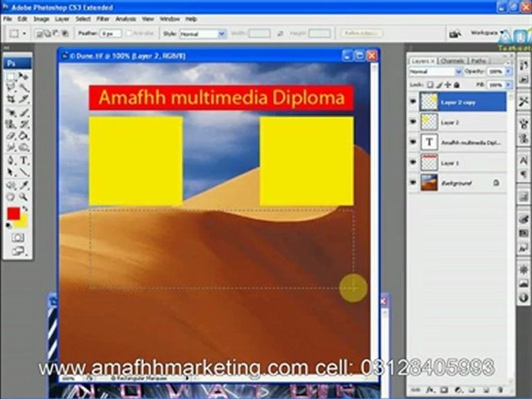Open the Select menu

click(x=83, y=19)
